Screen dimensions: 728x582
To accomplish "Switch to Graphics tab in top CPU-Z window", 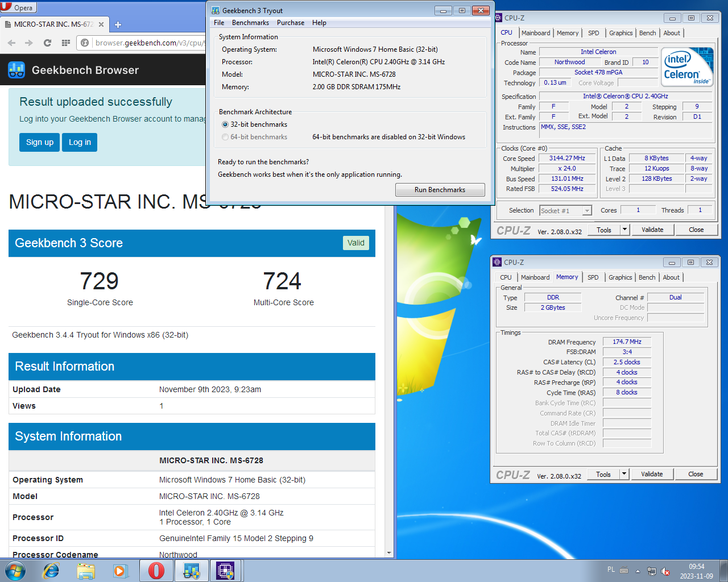I will [621, 33].
